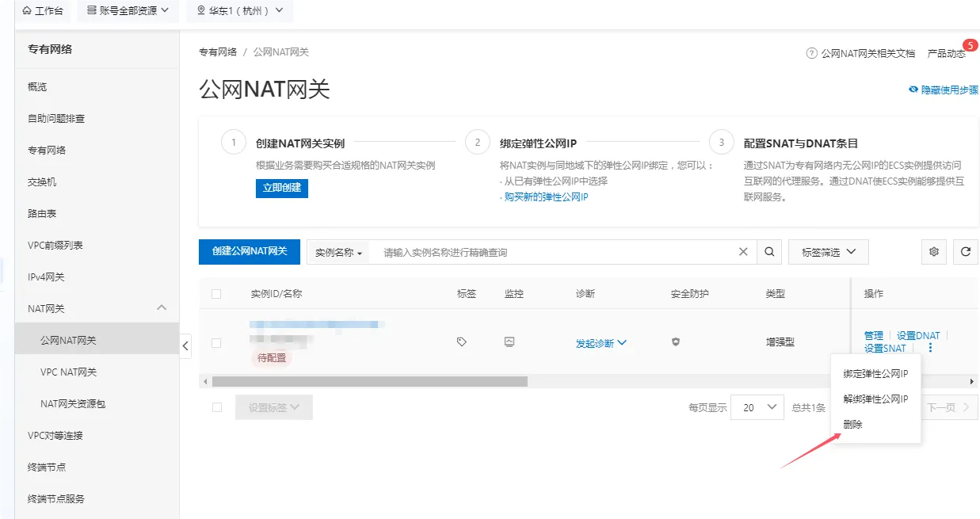Check the select-all checkbox in table header

(216, 292)
